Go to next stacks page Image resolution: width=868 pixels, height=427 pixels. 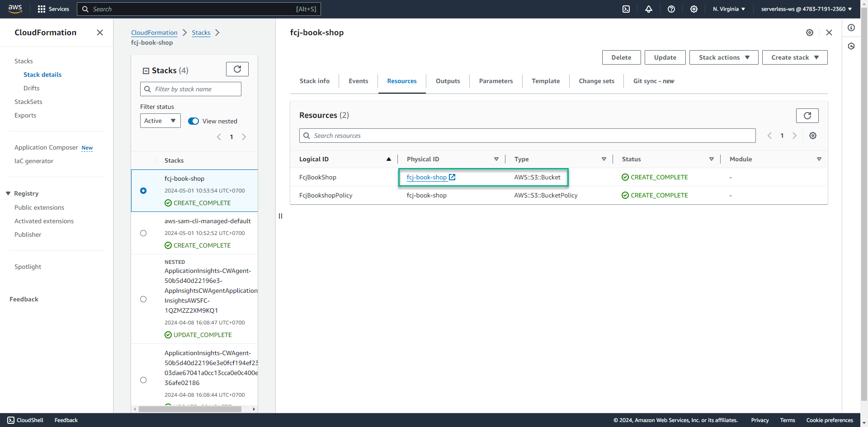point(244,137)
